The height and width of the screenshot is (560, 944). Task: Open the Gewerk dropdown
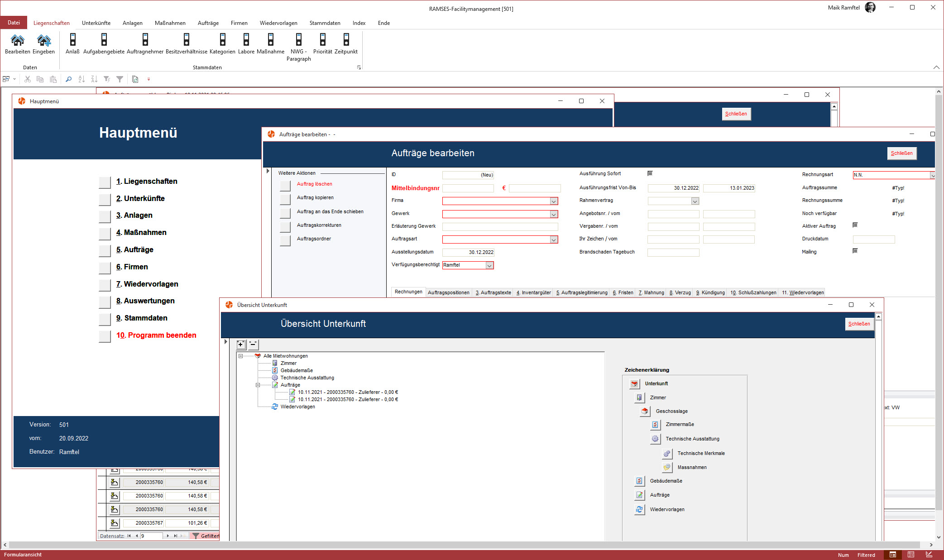(553, 214)
